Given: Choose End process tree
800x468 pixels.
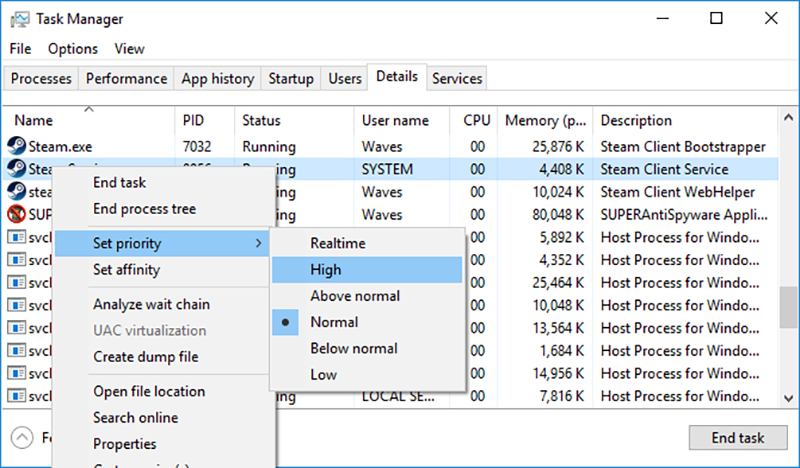Looking at the screenshot, I should (x=144, y=209).
